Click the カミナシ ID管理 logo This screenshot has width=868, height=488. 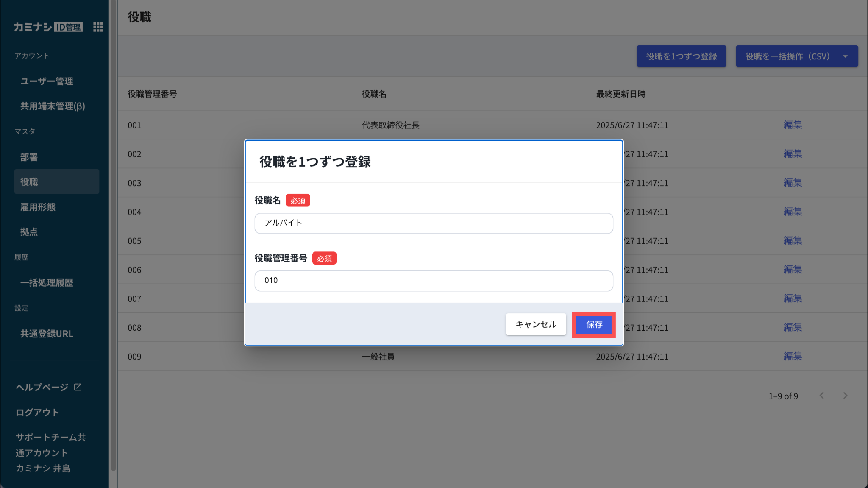48,27
